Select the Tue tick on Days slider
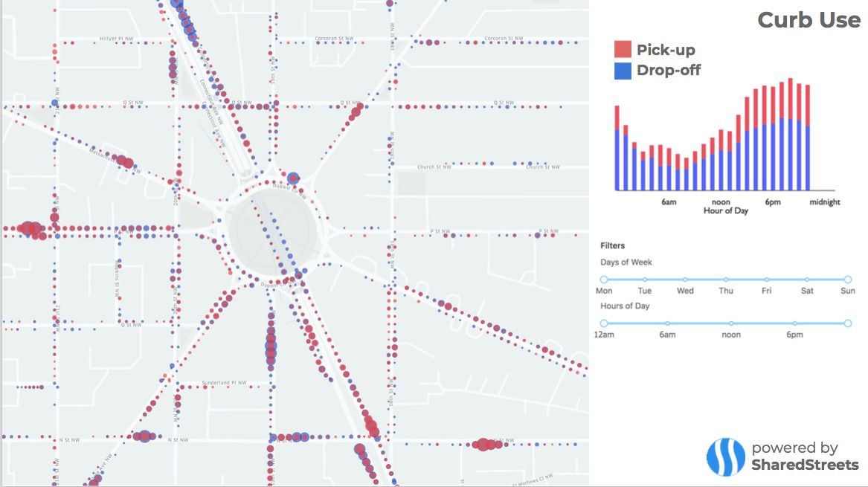Image resolution: width=868 pixels, height=487 pixels. tap(644, 280)
